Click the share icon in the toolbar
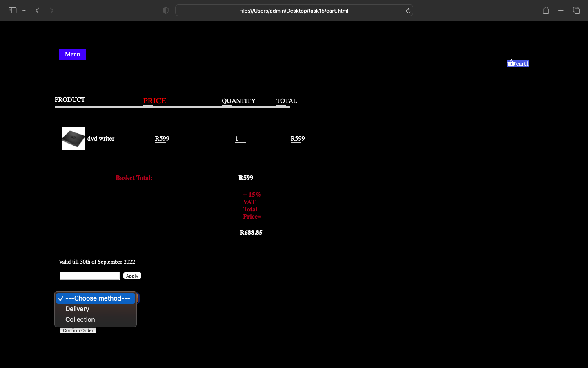The image size is (588, 368). point(546,10)
